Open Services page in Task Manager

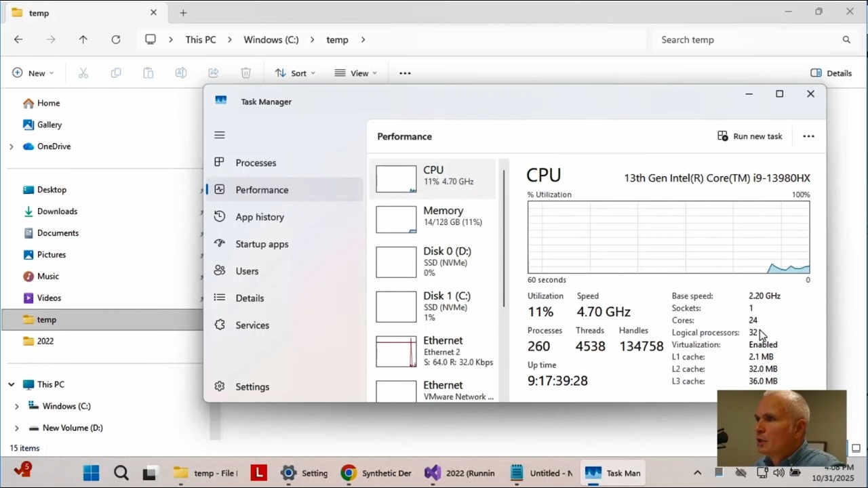[x=284, y=325]
